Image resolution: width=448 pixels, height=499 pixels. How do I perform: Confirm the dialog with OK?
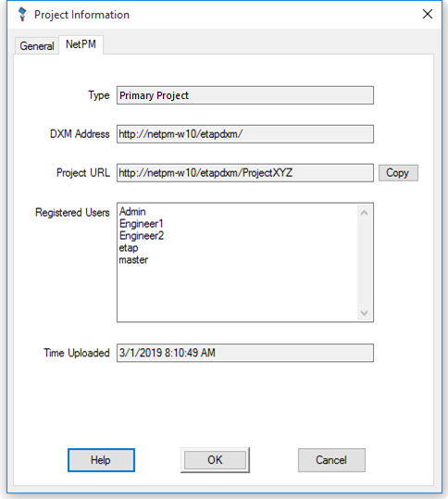[215, 460]
